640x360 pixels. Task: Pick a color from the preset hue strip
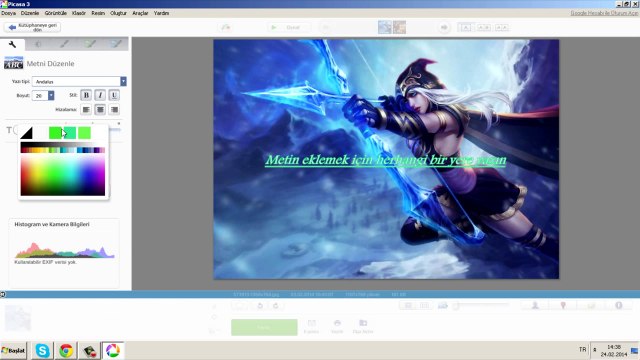63,150
